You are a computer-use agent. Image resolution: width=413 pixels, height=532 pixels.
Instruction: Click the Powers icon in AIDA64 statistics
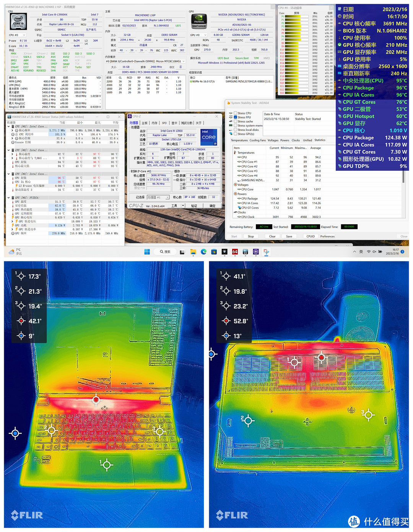pyautogui.click(x=235, y=194)
